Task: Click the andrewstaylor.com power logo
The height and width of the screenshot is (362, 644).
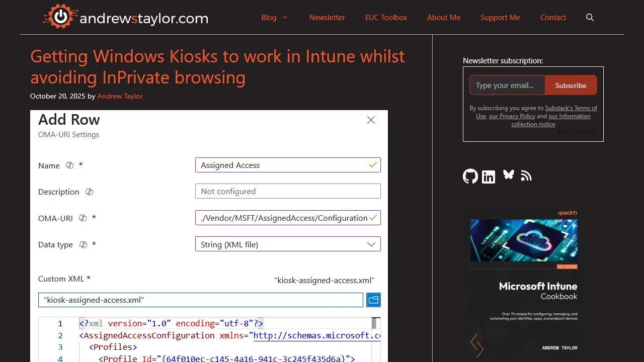Action: pos(60,17)
